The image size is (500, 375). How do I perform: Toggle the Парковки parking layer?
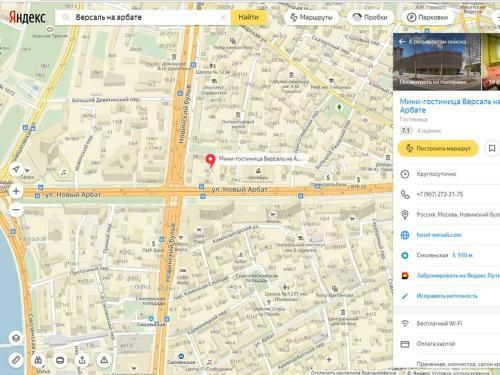428,17
